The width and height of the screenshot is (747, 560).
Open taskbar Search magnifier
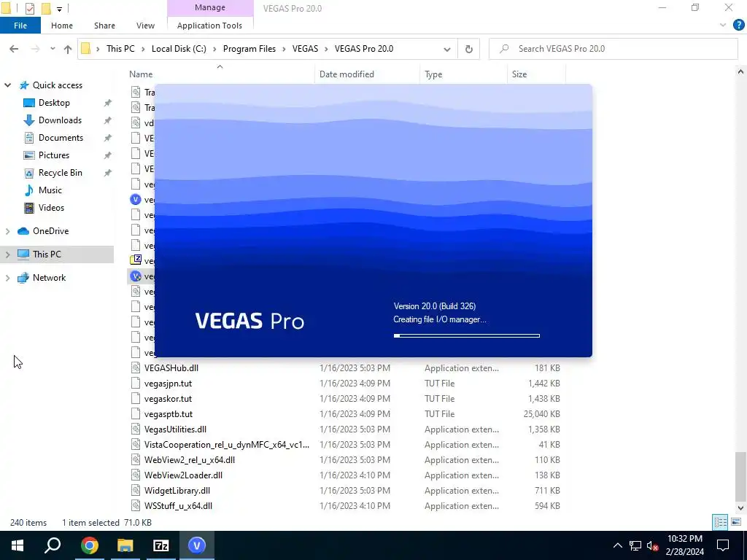(x=53, y=545)
